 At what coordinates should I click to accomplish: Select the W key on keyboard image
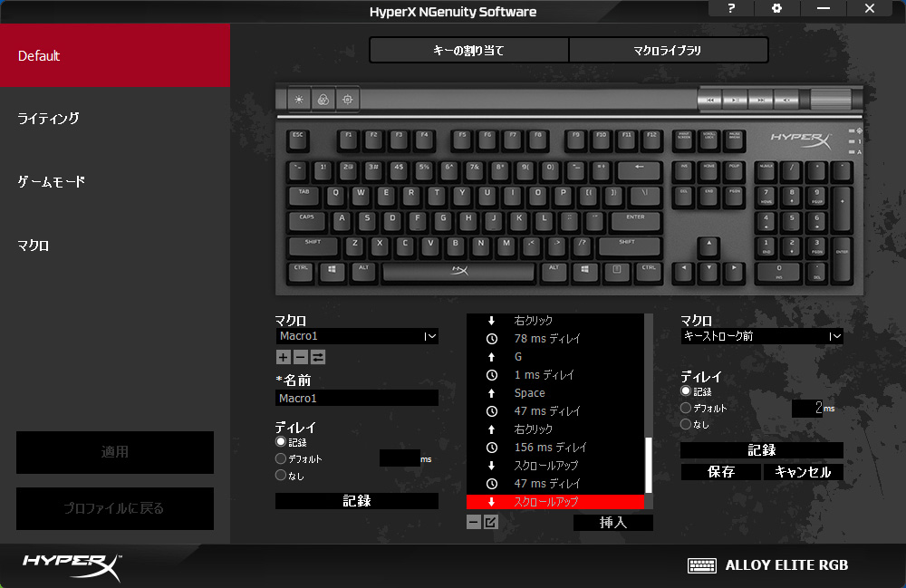click(x=361, y=196)
